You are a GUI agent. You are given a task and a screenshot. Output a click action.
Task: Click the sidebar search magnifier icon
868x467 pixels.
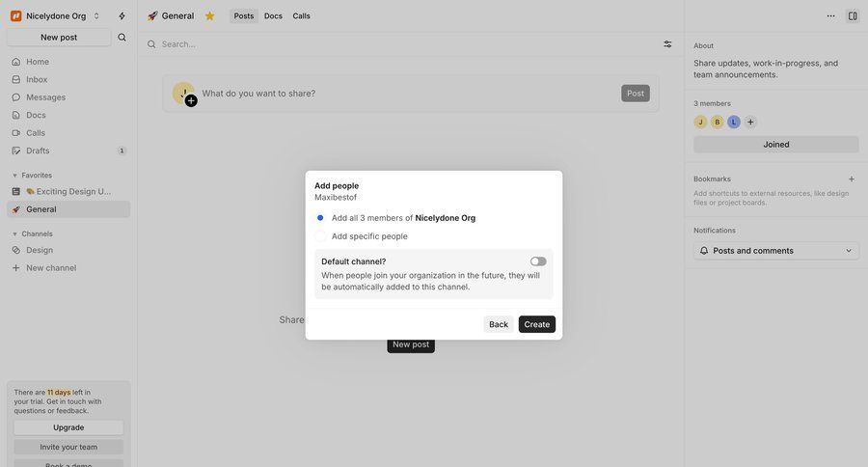click(x=122, y=38)
